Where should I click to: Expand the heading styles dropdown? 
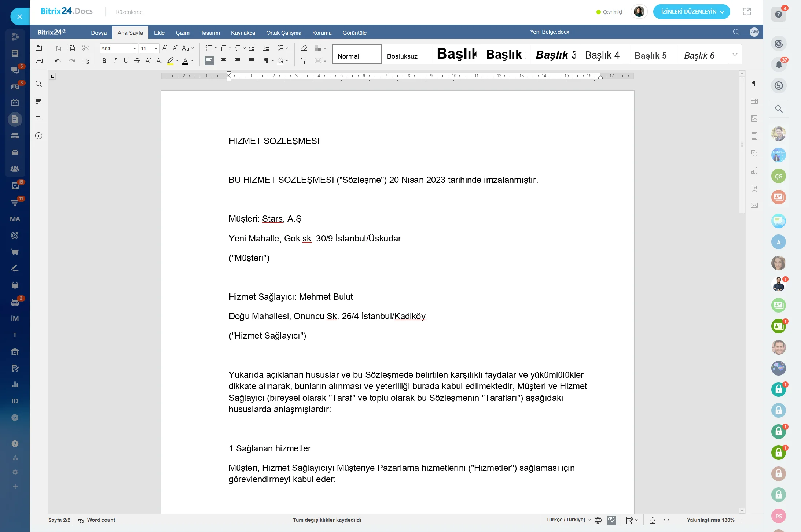[735, 55]
